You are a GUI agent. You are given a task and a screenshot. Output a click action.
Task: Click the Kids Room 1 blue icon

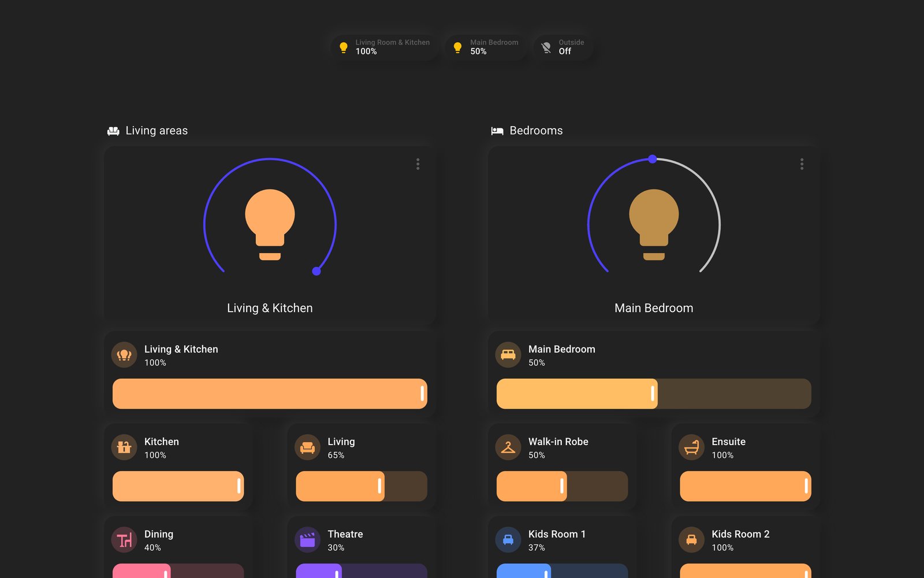point(508,540)
